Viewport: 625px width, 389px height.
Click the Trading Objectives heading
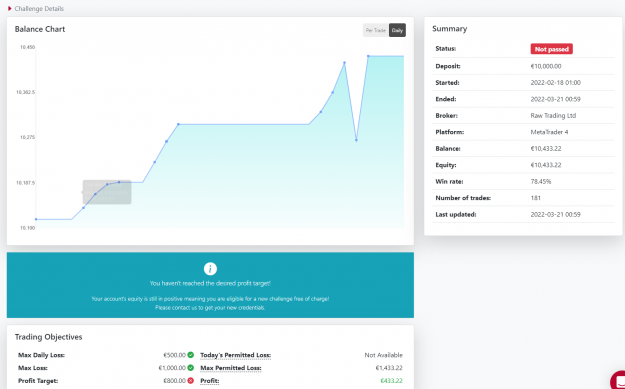(x=49, y=337)
